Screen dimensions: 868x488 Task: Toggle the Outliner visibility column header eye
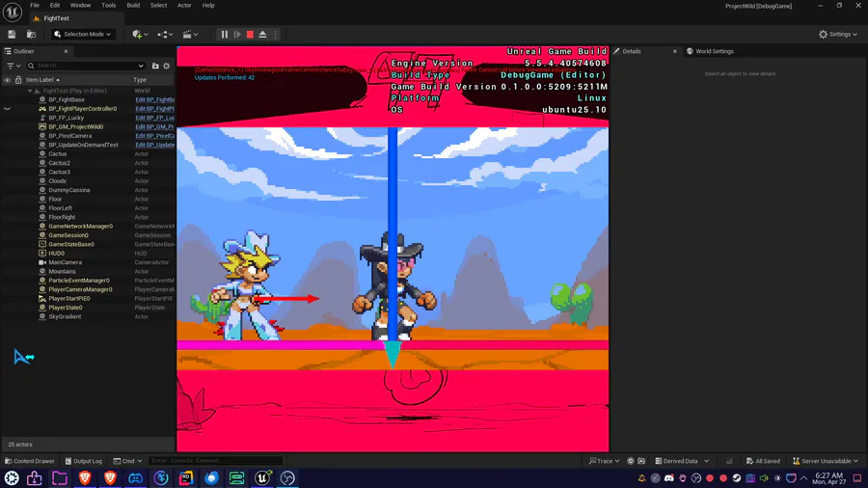coord(7,80)
